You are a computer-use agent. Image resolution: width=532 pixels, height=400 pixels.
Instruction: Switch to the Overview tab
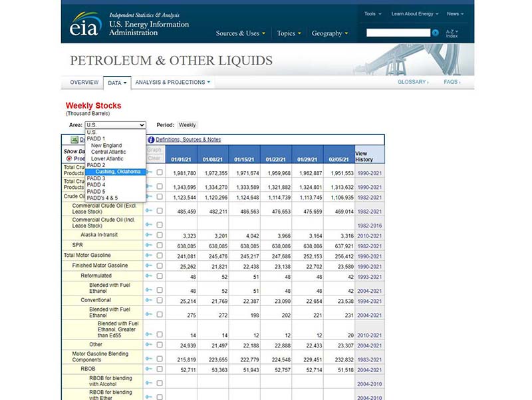click(84, 82)
